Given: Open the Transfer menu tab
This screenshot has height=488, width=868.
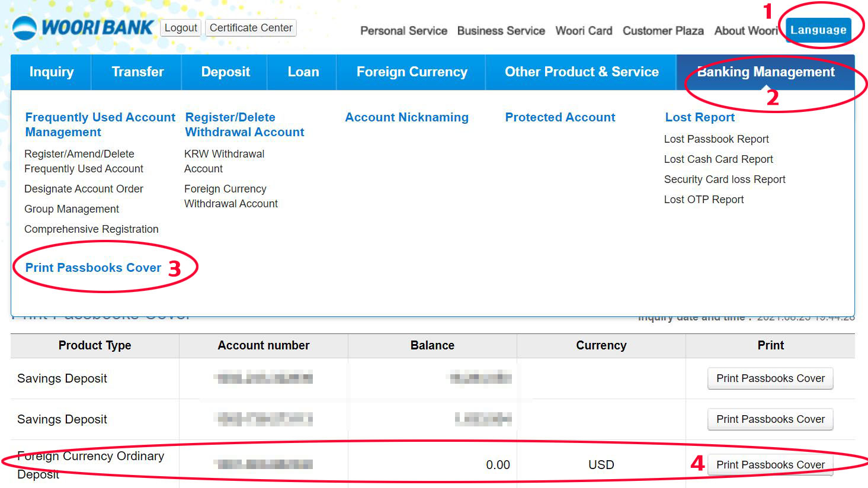Looking at the screenshot, I should click(x=137, y=72).
